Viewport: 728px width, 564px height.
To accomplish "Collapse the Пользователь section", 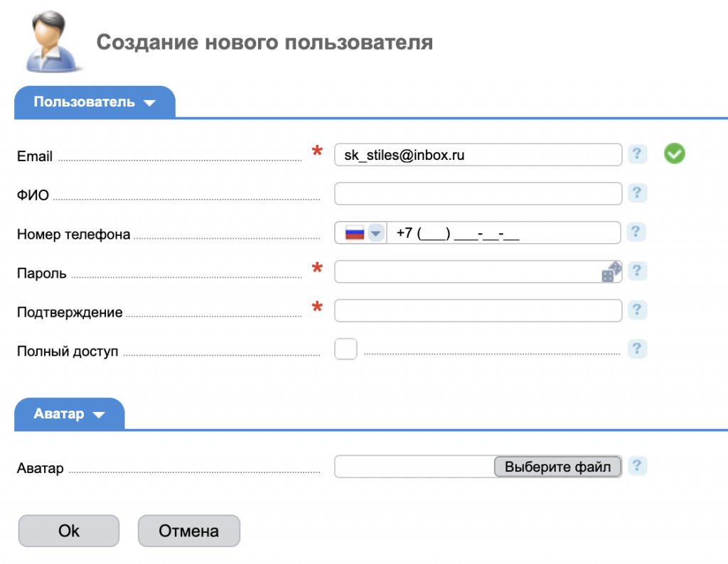I will [x=95, y=102].
